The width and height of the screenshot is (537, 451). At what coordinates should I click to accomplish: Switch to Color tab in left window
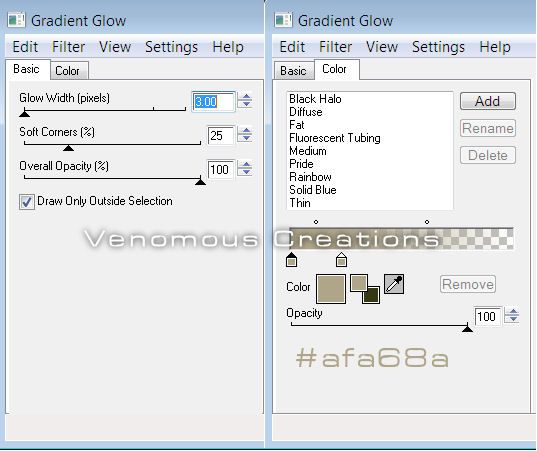tap(67, 71)
